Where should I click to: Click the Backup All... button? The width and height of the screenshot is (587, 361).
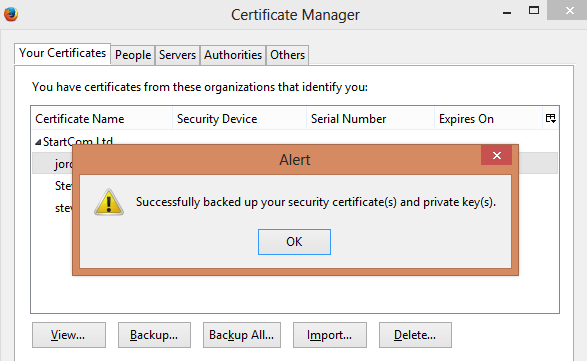click(x=242, y=335)
